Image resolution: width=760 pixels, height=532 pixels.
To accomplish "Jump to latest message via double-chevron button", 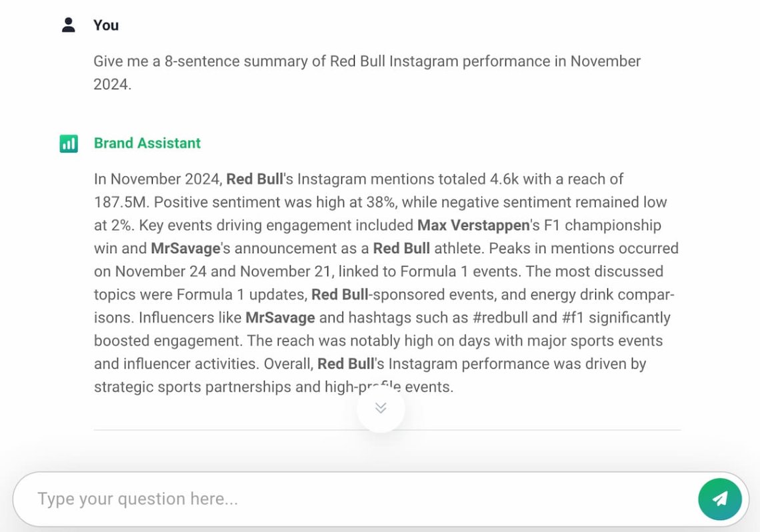I will point(381,408).
